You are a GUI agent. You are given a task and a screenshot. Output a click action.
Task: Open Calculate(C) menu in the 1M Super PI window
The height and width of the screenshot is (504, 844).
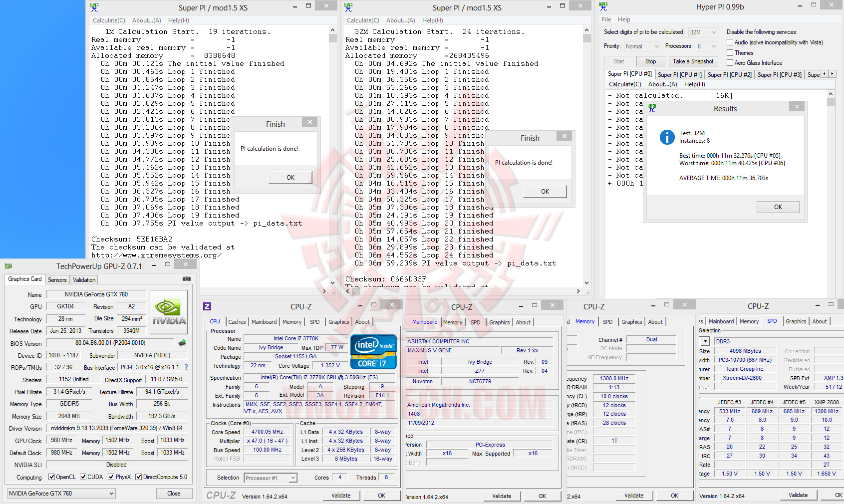pos(109,20)
